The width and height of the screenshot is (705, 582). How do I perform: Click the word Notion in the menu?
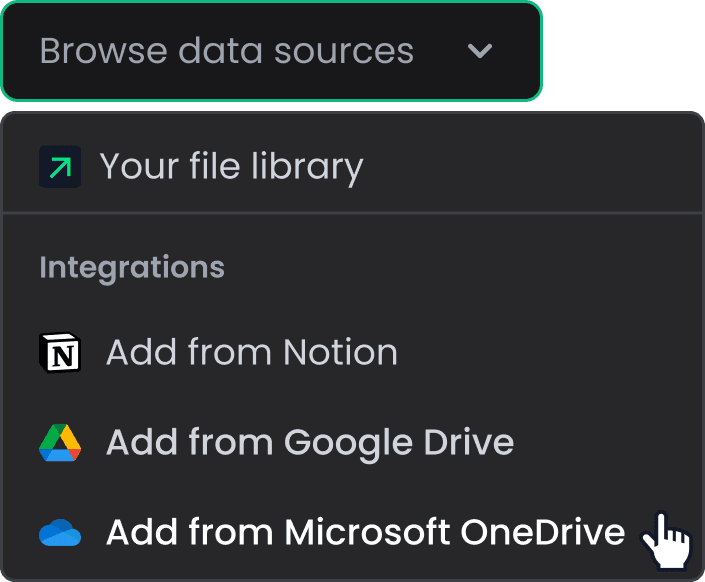(x=340, y=352)
